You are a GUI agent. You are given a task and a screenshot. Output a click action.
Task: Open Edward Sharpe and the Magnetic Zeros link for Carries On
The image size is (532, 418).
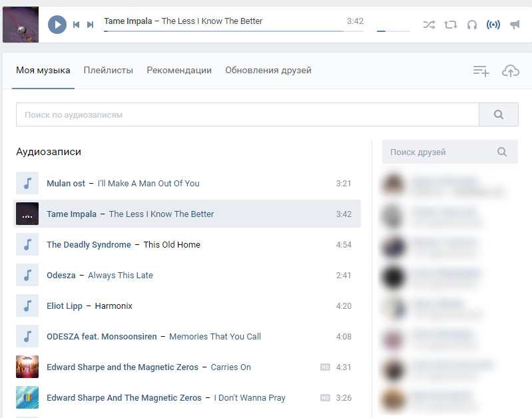[x=123, y=367]
